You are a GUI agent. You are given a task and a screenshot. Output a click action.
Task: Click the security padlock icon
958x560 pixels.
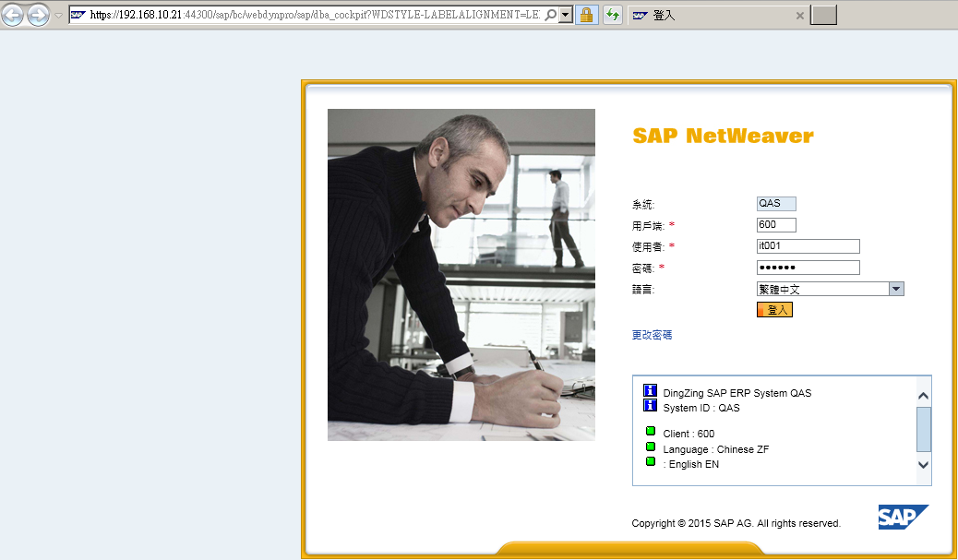pos(585,15)
